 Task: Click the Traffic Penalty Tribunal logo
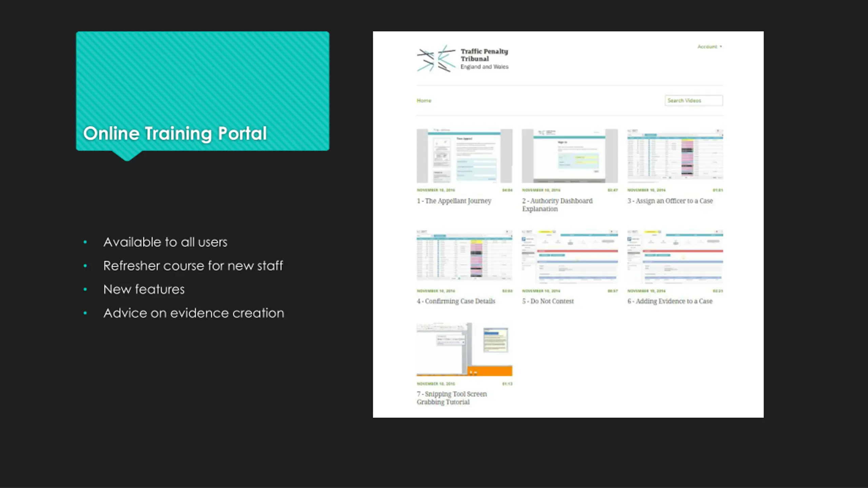(x=462, y=59)
